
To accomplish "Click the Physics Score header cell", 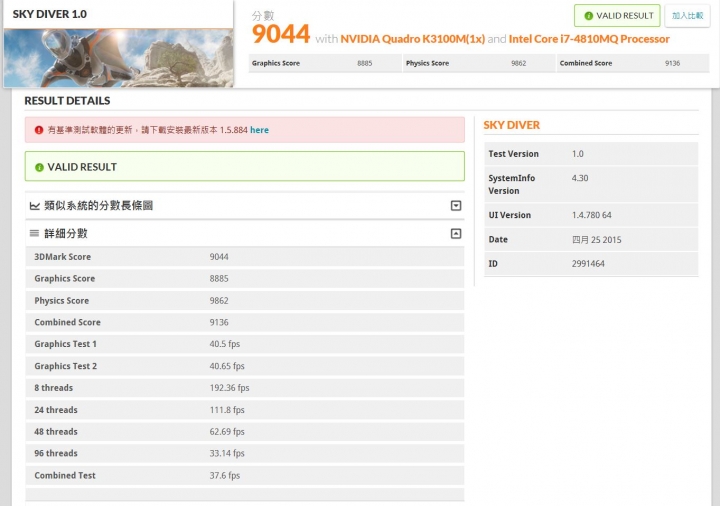I will pyautogui.click(x=479, y=63).
